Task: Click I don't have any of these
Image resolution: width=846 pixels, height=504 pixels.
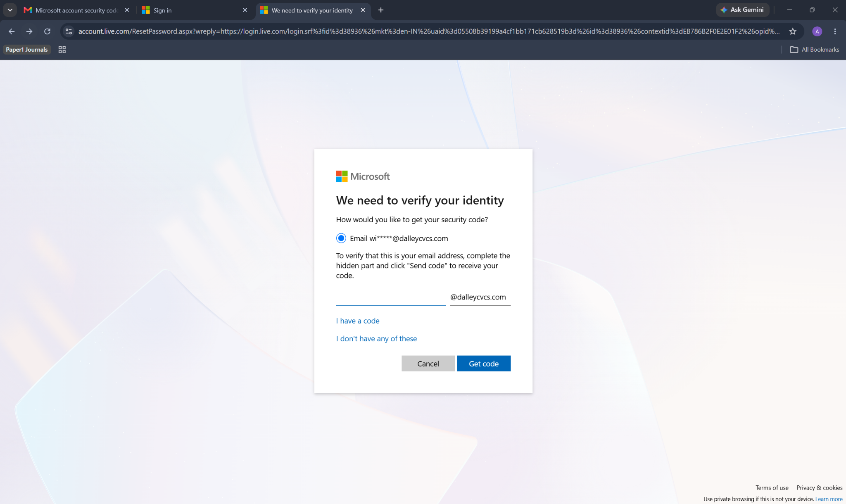Action: (376, 339)
